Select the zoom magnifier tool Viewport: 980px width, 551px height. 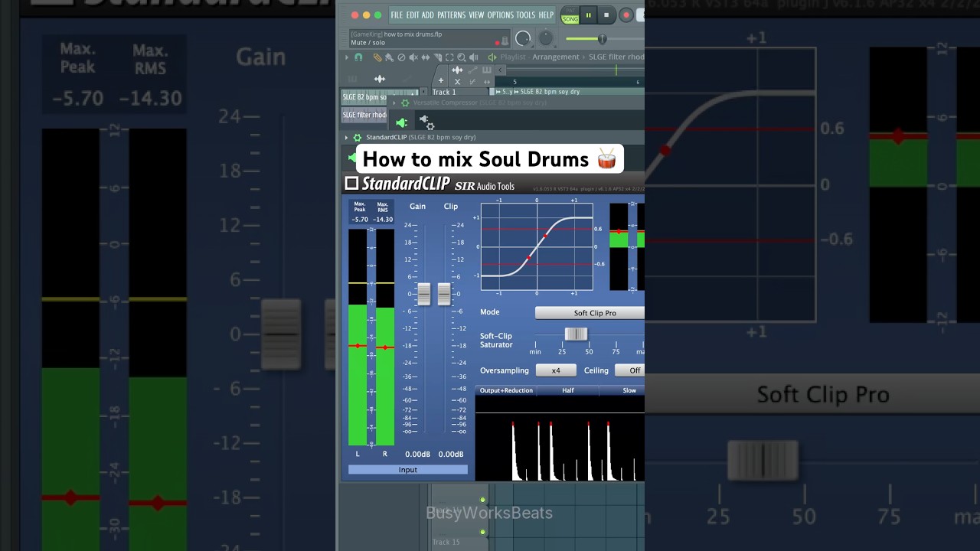tap(461, 57)
